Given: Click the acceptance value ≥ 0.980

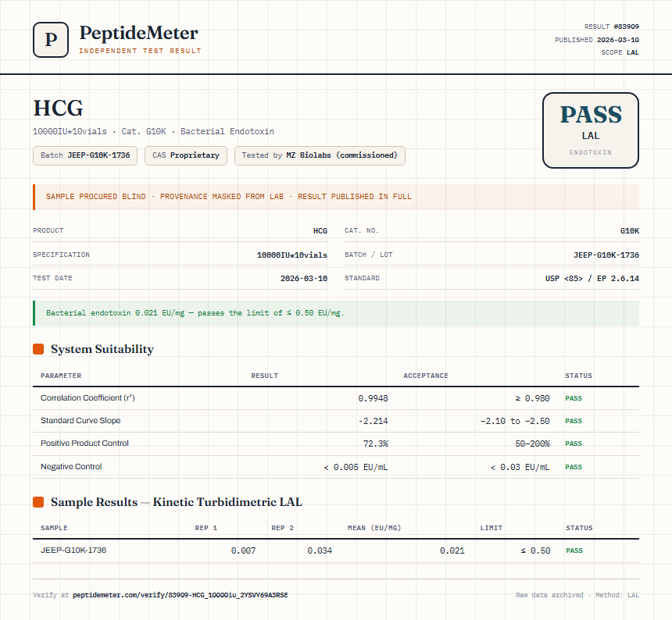Looking at the screenshot, I should pyautogui.click(x=532, y=398).
